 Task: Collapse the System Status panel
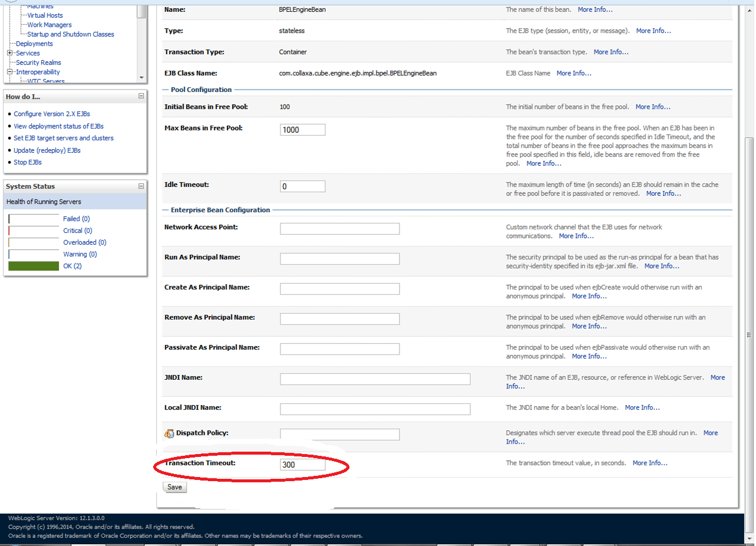tap(141, 186)
